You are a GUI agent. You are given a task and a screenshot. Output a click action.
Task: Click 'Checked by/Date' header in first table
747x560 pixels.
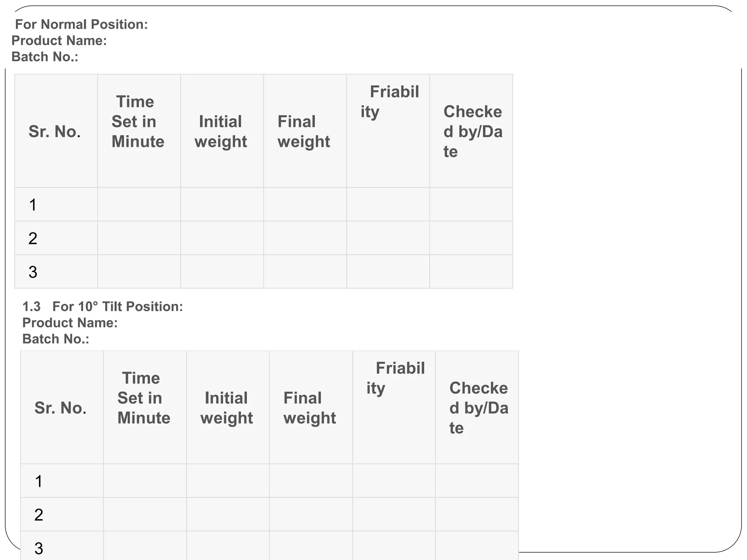pos(471,131)
